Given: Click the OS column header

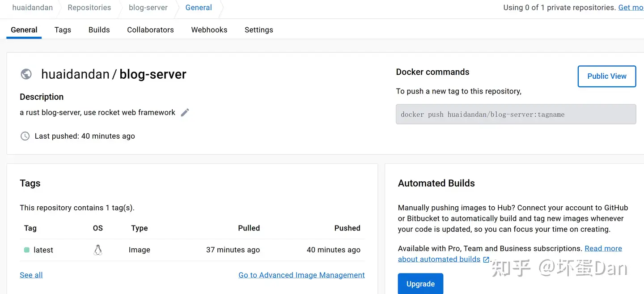Looking at the screenshot, I should pos(98,228).
